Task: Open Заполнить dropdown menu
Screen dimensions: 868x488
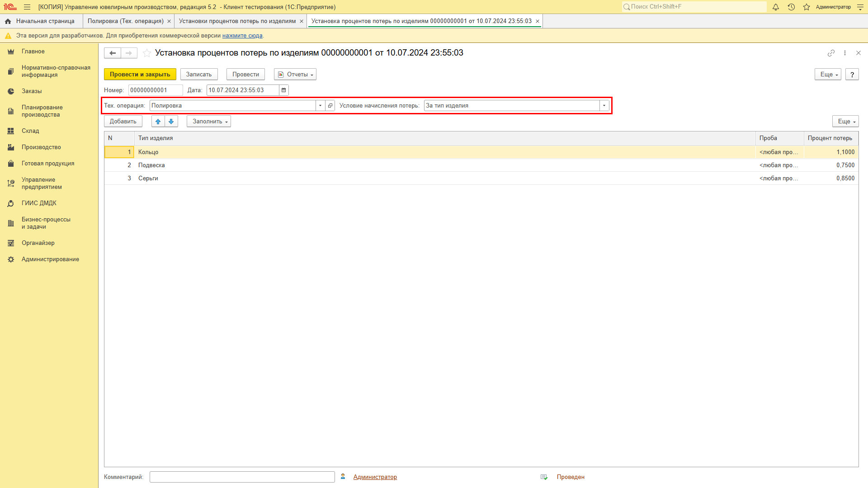Action: [209, 121]
